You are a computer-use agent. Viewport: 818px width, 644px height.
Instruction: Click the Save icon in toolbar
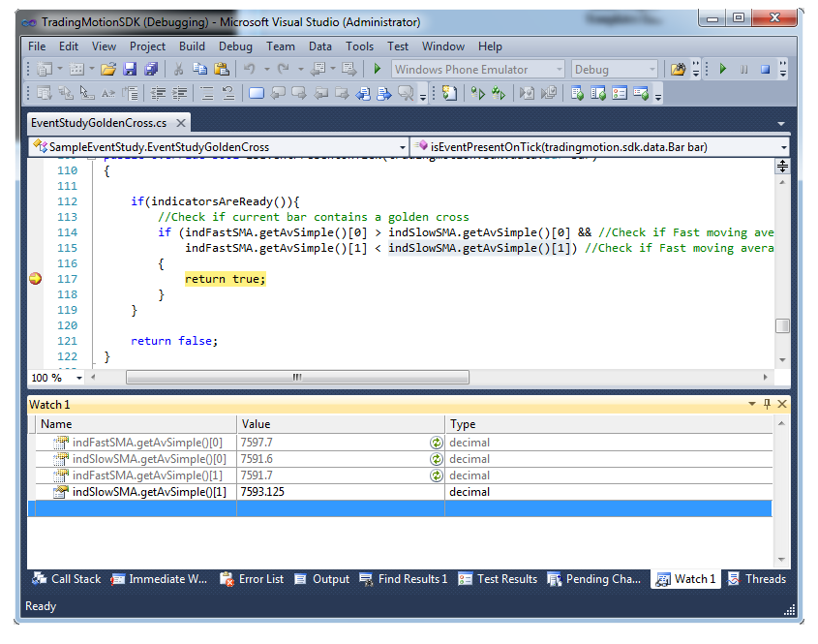coord(129,69)
